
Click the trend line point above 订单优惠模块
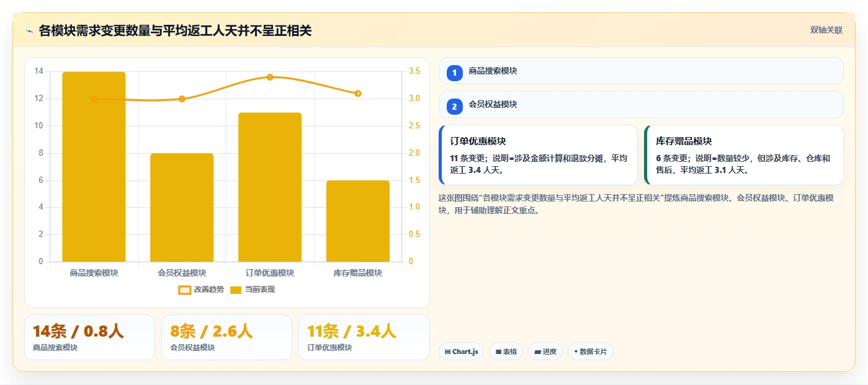click(x=270, y=77)
